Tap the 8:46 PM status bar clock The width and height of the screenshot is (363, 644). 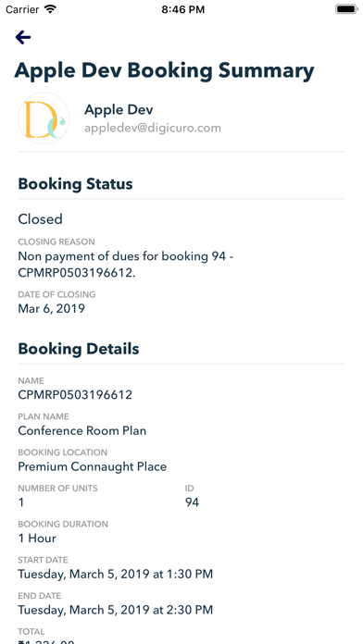pyautogui.click(x=183, y=9)
